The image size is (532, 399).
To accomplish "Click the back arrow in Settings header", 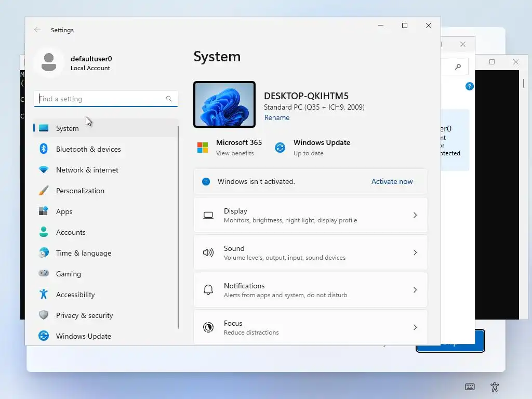I will coord(37,30).
